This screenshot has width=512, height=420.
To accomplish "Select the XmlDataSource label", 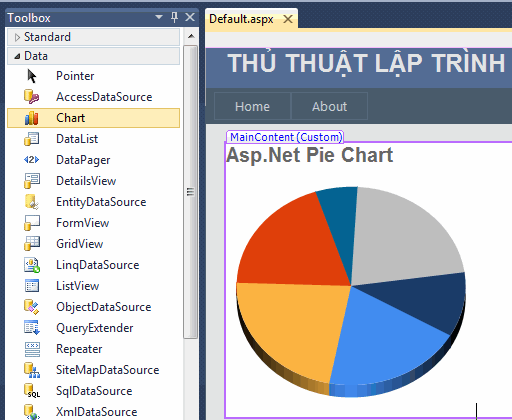I will coord(96,412).
